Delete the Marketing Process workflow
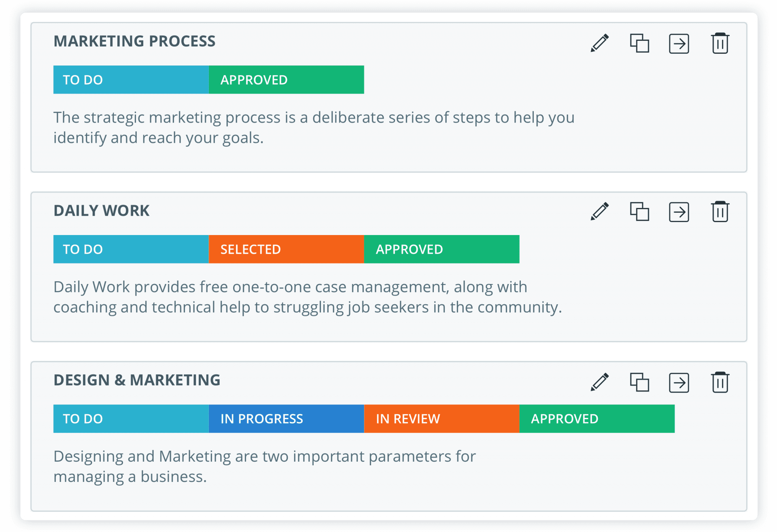 tap(720, 43)
